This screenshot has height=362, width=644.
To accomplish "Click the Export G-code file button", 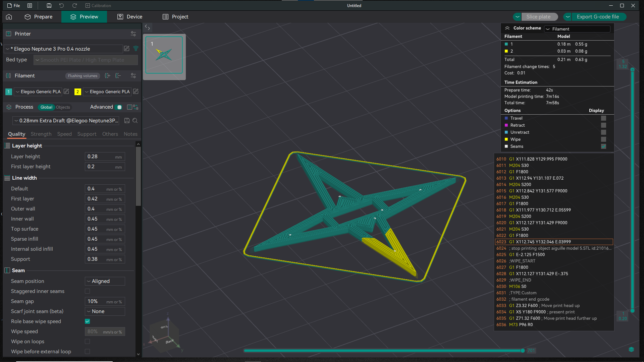I will (598, 16).
